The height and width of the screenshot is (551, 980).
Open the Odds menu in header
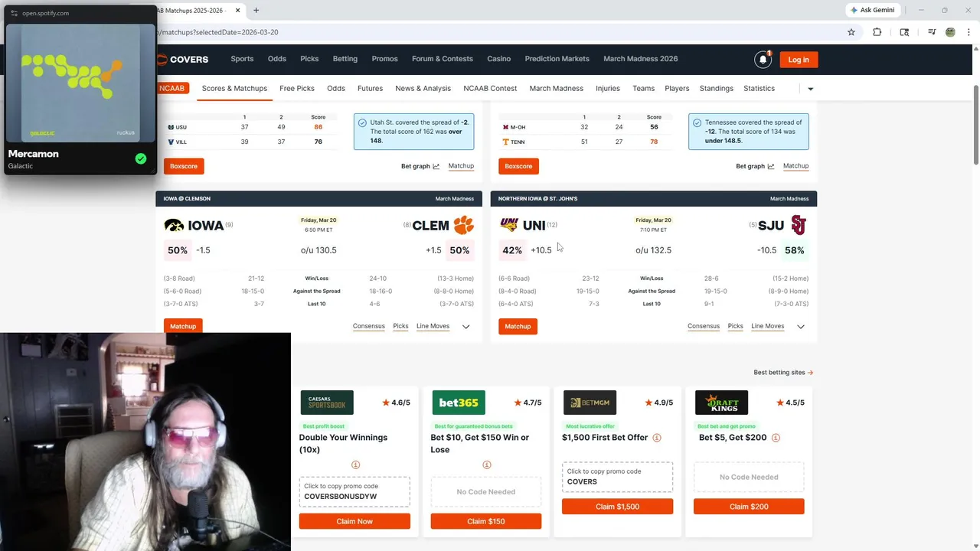276,59
